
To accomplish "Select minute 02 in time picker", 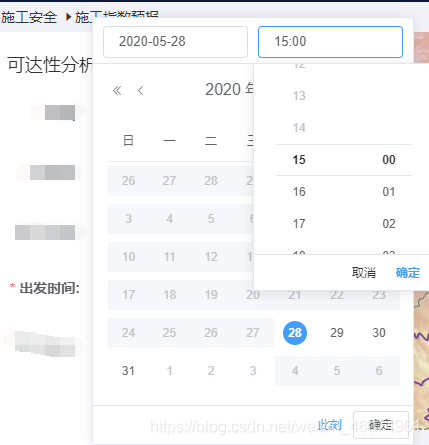I will click(x=389, y=224).
